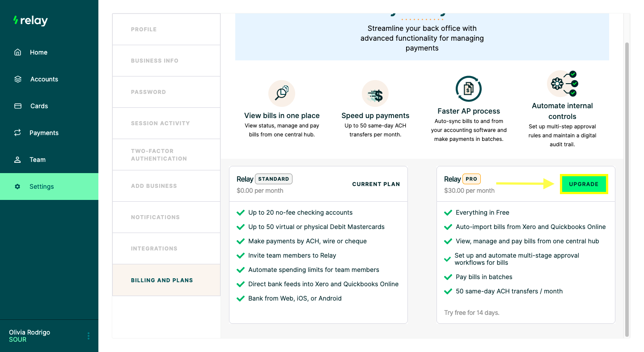The image size is (644, 352).
Task: Click checkmark beside Invite team members to Relay
Action: pos(240,255)
